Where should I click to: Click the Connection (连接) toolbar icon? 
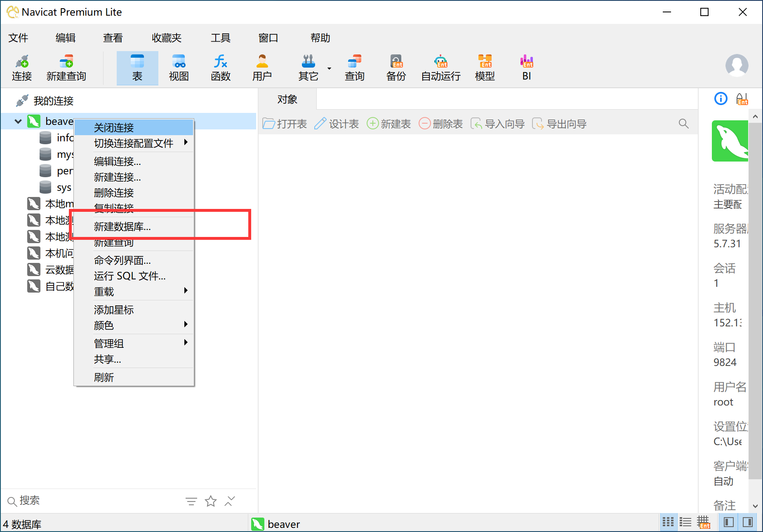click(22, 68)
